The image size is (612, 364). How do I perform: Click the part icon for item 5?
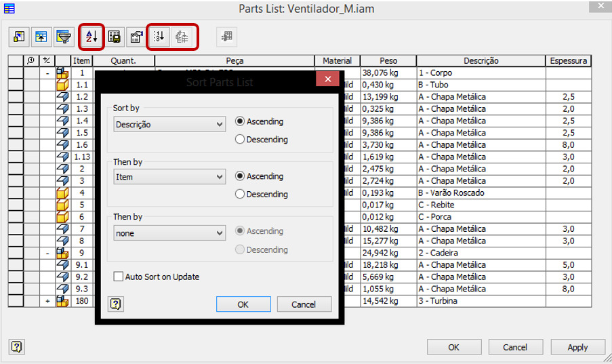[x=62, y=205]
